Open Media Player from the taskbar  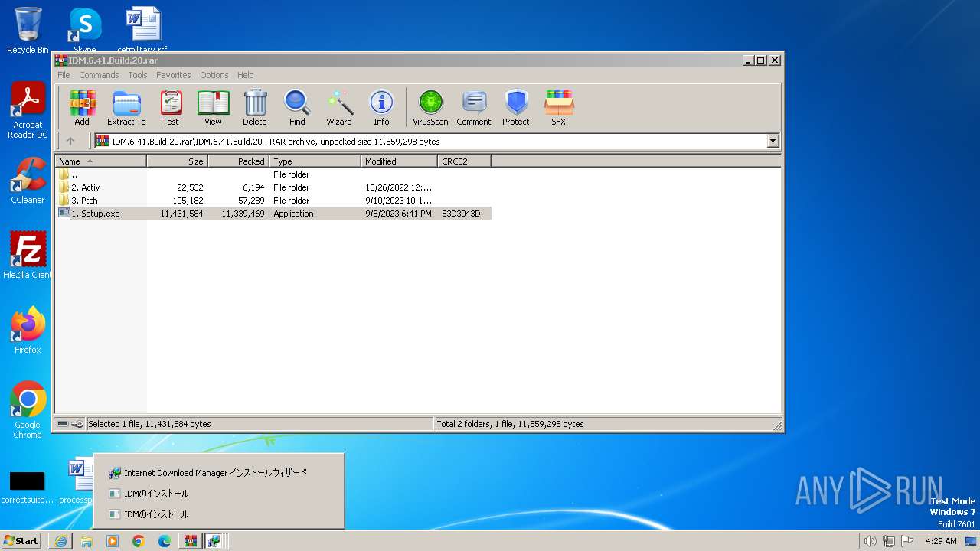pos(113,541)
